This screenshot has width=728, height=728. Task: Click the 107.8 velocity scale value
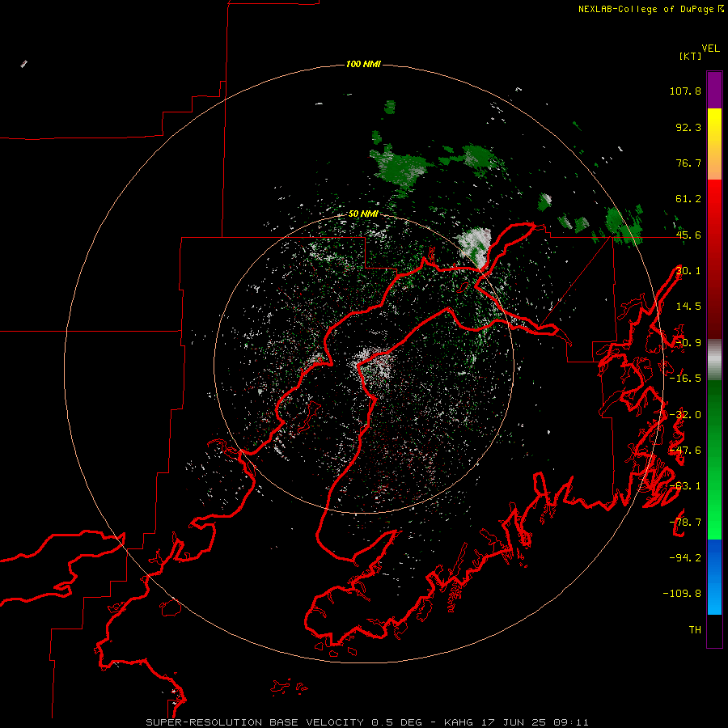tap(685, 91)
